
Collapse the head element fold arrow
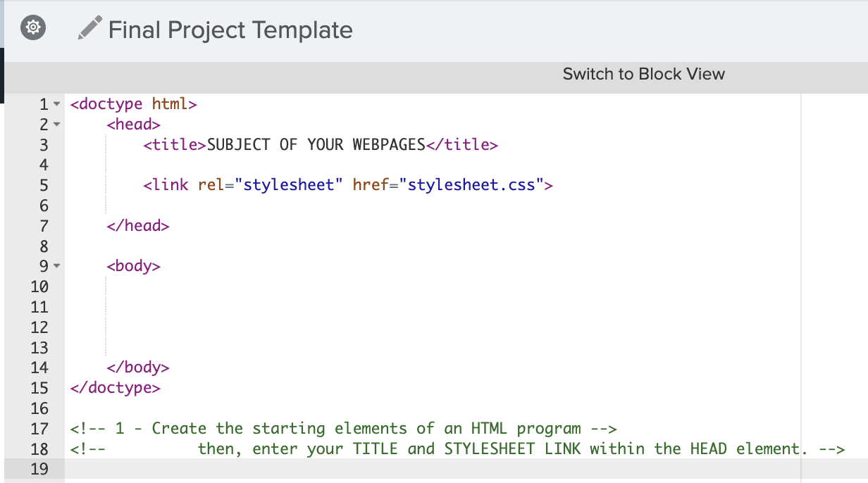pos(56,125)
